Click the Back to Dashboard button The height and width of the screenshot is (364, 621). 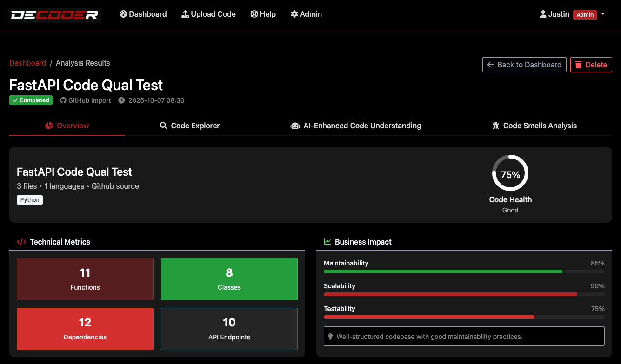(524, 65)
